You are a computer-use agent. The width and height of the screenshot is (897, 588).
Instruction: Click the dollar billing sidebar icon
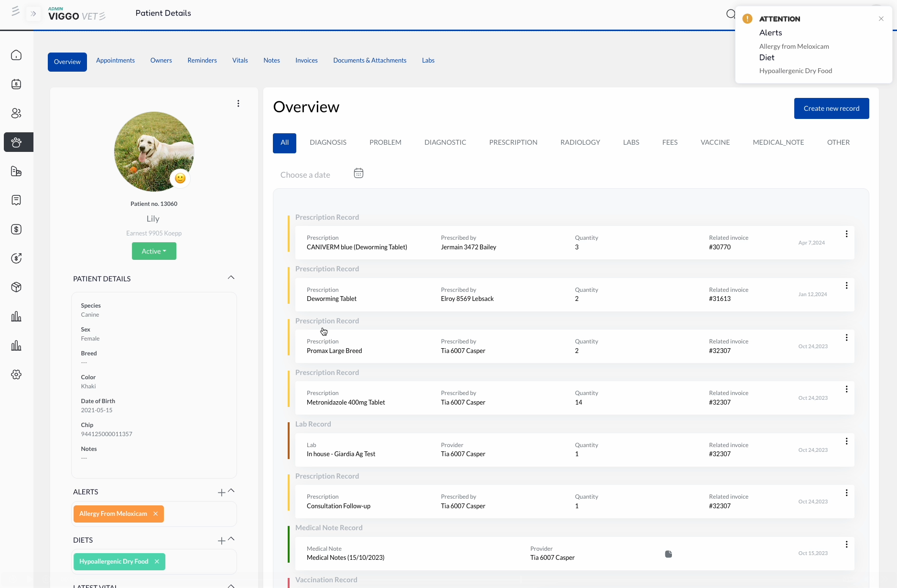coord(16,229)
